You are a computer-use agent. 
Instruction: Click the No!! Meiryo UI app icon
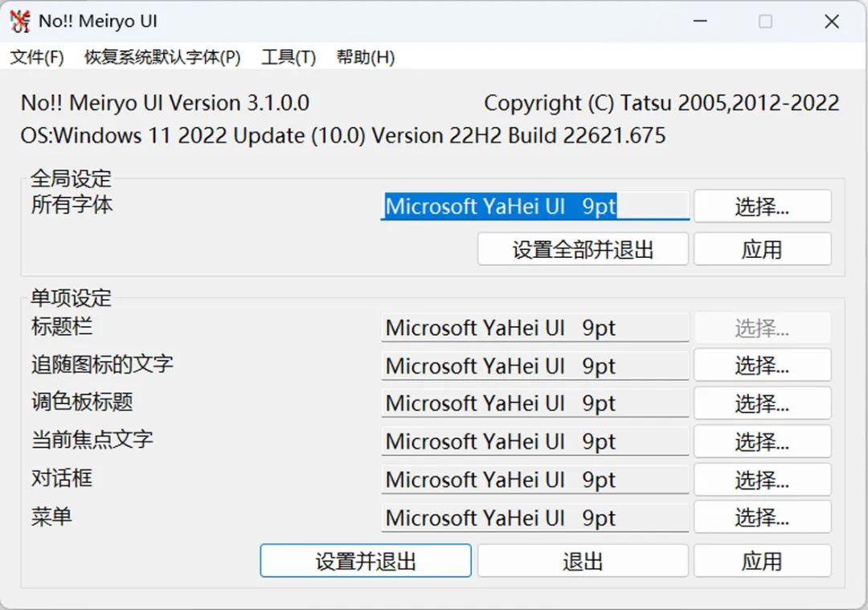20,21
